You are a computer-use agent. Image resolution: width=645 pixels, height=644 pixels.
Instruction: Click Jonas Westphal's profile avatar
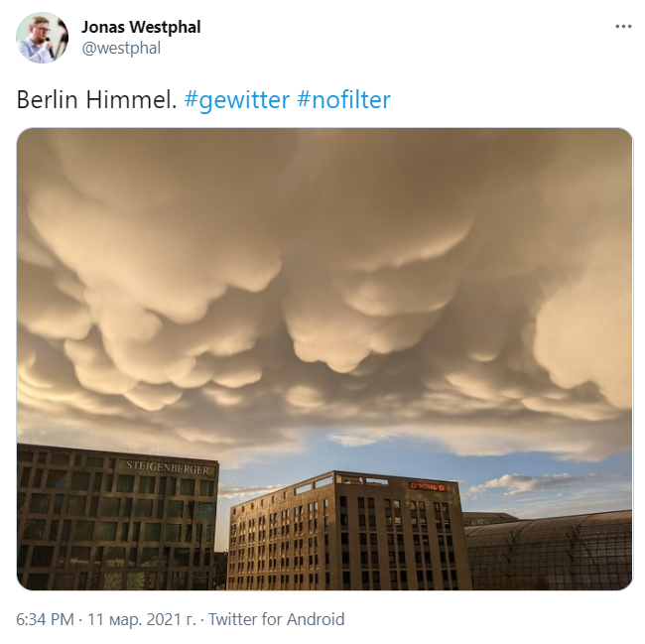tap(42, 38)
